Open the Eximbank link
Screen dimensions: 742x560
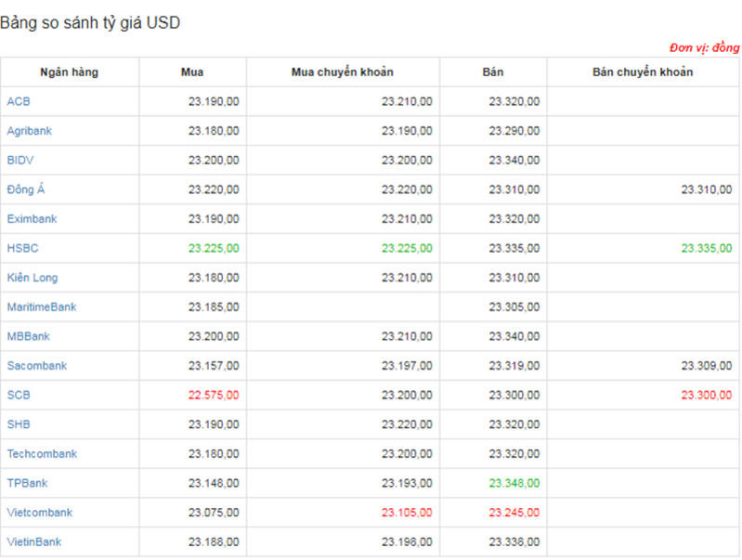pyautogui.click(x=32, y=219)
